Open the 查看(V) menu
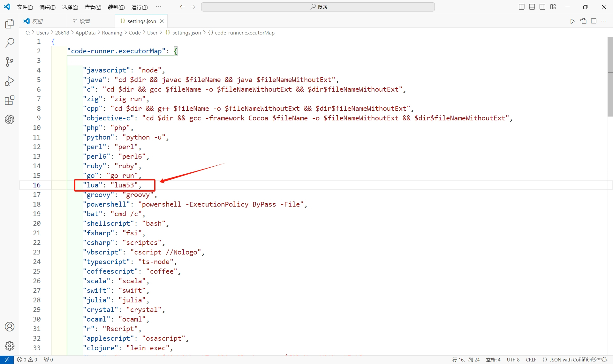The image size is (613, 364). pyautogui.click(x=93, y=7)
